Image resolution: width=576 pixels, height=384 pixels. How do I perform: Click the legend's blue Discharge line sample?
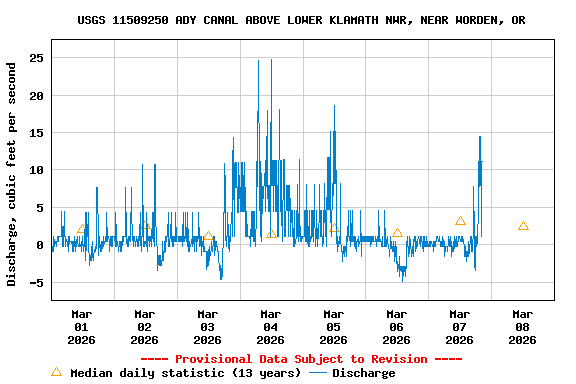[318, 373]
